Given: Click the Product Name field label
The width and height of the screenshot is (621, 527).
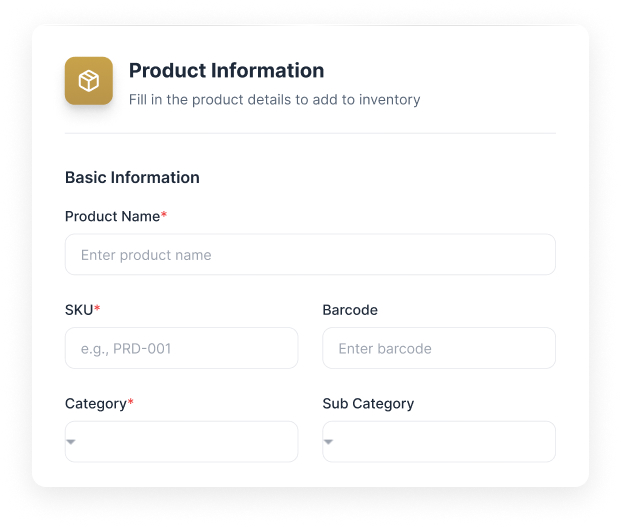Looking at the screenshot, I should (x=112, y=216).
